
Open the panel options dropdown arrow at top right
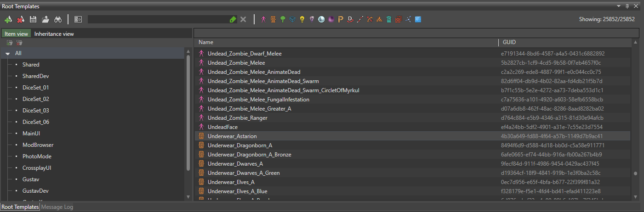pos(620,6)
